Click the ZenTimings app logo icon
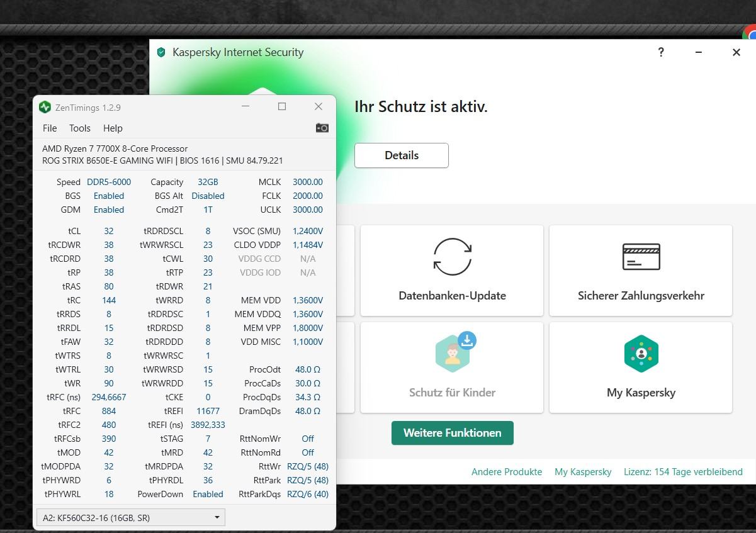The image size is (756, 533). (x=45, y=107)
